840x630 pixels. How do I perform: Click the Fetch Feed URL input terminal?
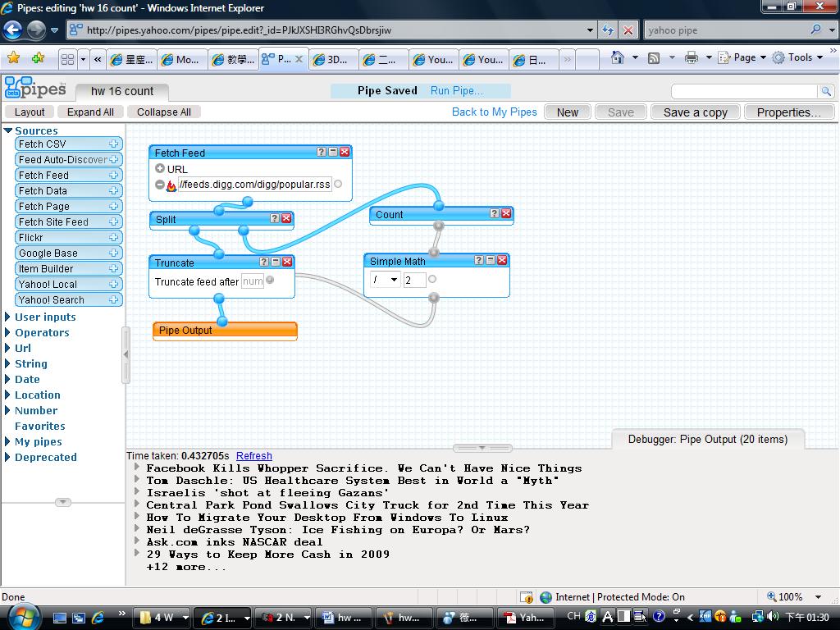tap(338, 185)
